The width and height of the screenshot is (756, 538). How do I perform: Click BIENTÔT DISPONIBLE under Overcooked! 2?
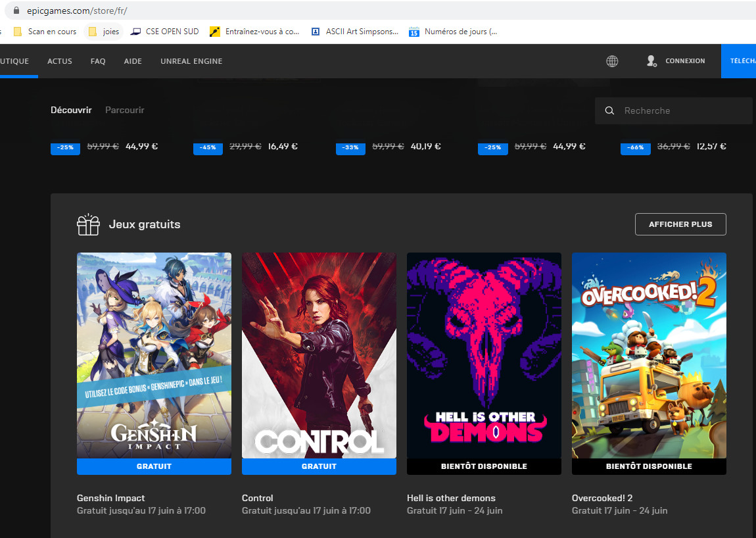coord(649,466)
